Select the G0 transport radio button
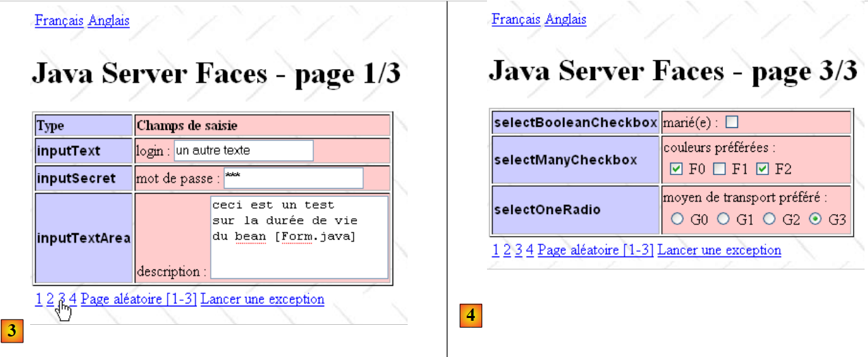 [678, 220]
